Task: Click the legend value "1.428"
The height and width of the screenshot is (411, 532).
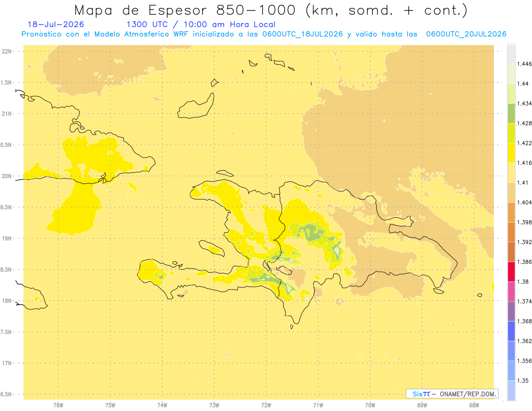Action: click(x=524, y=123)
